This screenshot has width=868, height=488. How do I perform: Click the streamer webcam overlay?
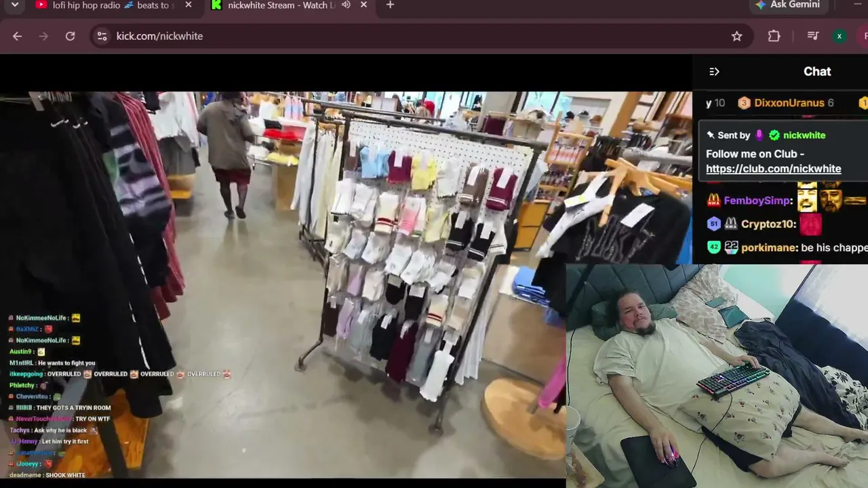[x=717, y=376]
